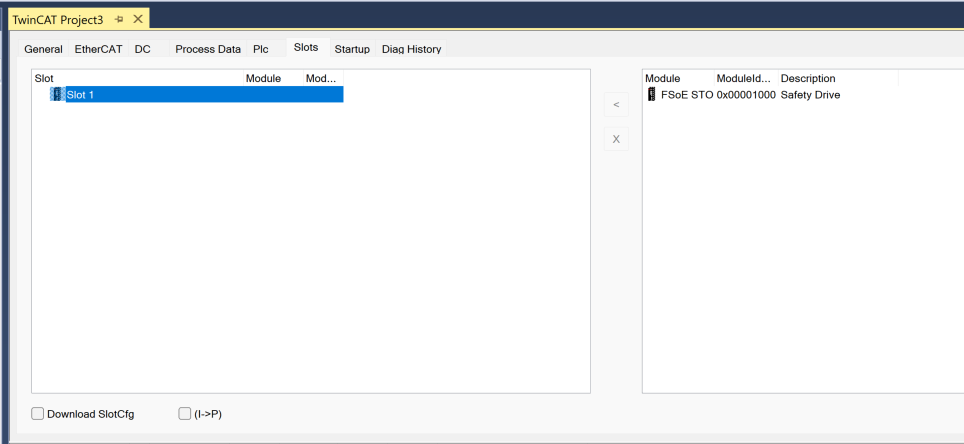Click the Description column header
Screen dimensions: 964x444
808,78
